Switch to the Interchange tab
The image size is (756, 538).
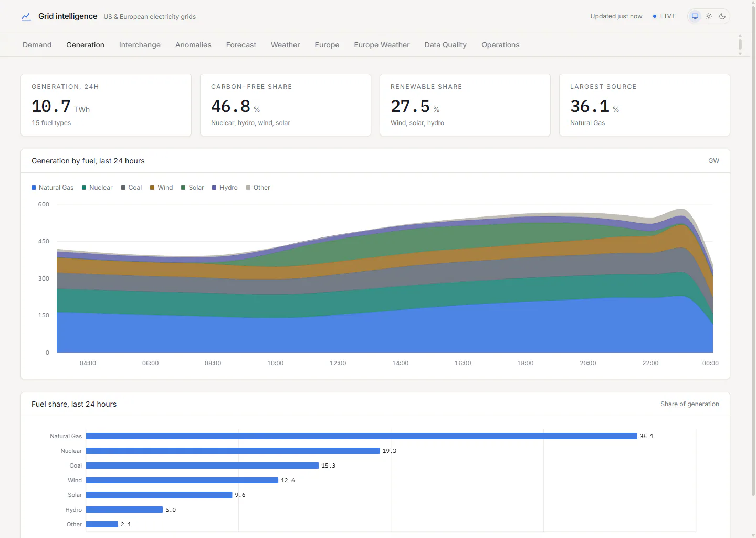tap(140, 45)
